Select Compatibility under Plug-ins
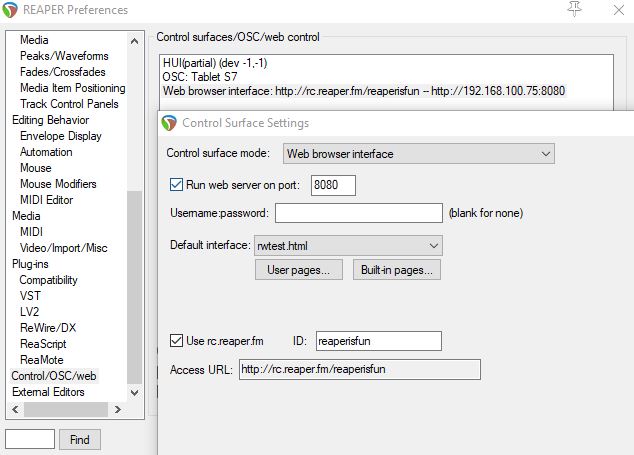This screenshot has width=634, height=455. pyautogui.click(x=49, y=280)
